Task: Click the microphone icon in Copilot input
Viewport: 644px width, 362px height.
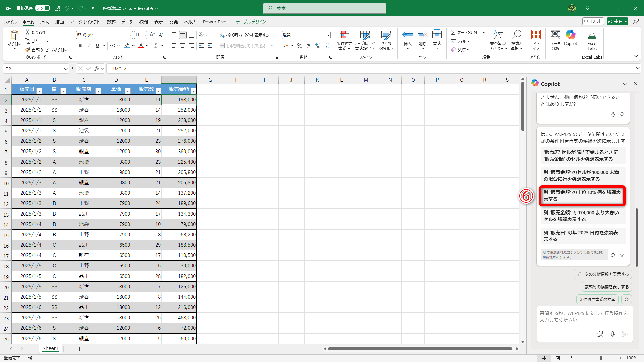Action: [x=612, y=334]
